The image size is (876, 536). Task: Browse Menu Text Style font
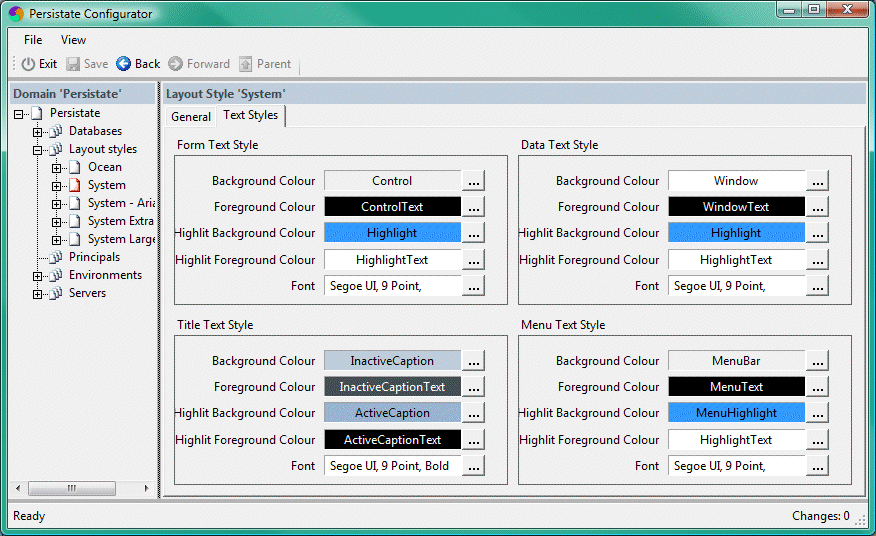coord(818,466)
